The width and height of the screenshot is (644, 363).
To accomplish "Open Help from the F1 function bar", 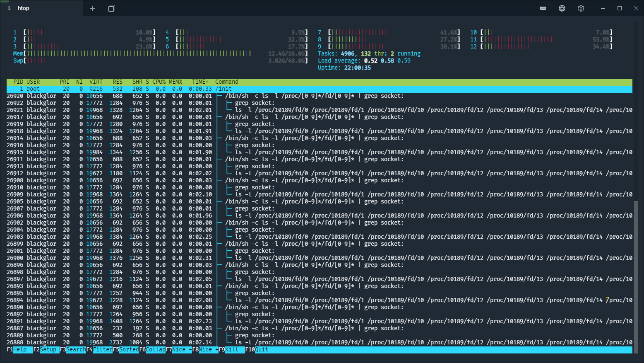I will (x=20, y=350).
